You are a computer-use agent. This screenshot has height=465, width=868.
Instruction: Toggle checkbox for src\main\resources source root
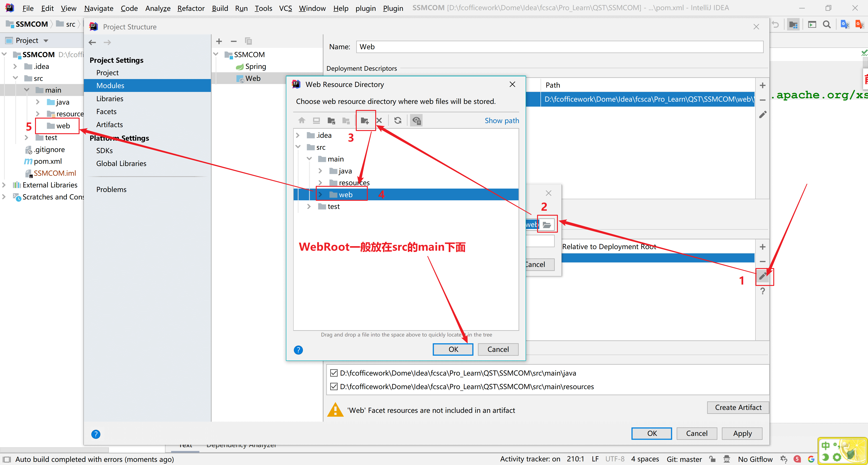click(334, 386)
